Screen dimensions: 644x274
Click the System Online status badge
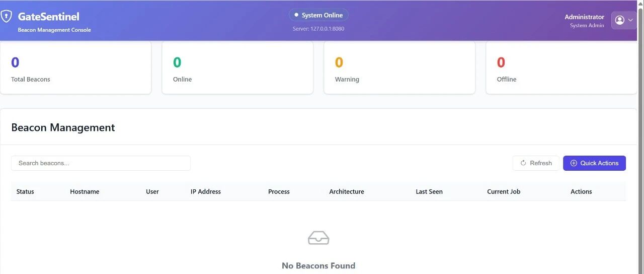(x=318, y=15)
